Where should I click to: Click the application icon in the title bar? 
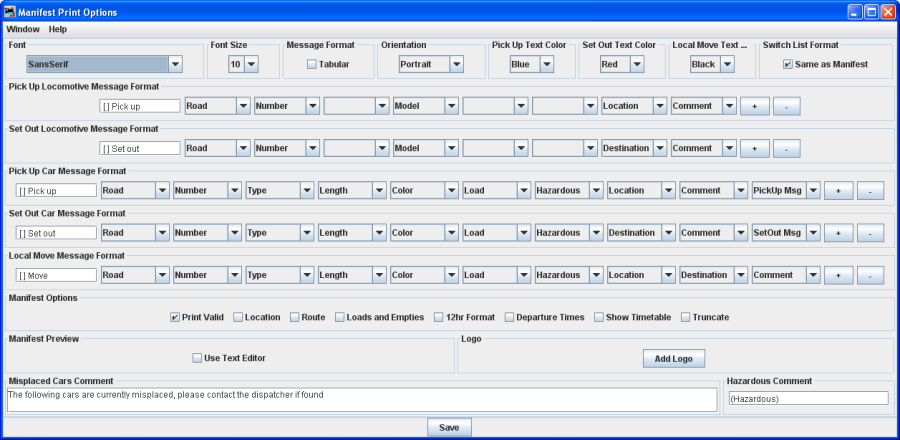point(10,12)
